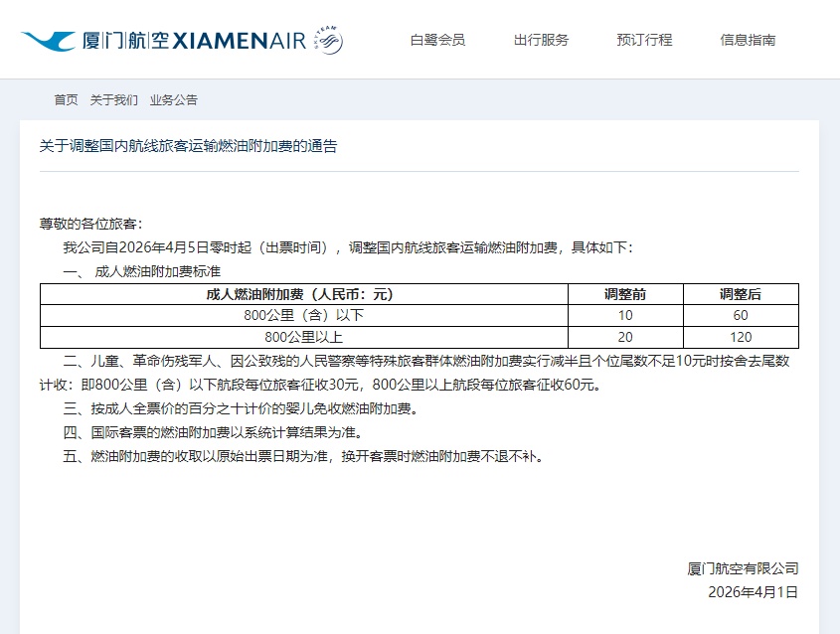Click the 800公里（含）以下 table row
Viewport: 840px width, 634px height.
[303, 316]
